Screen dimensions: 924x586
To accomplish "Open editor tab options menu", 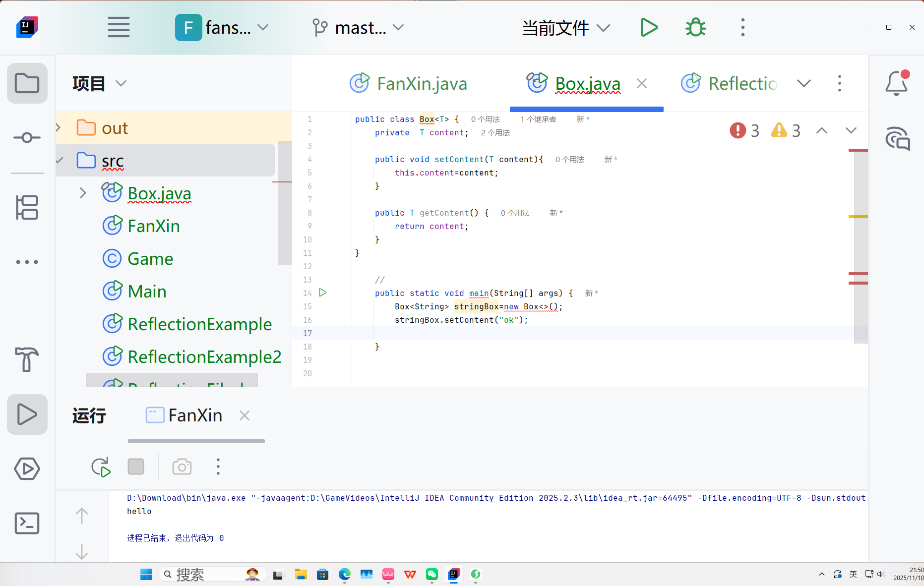I will 839,83.
